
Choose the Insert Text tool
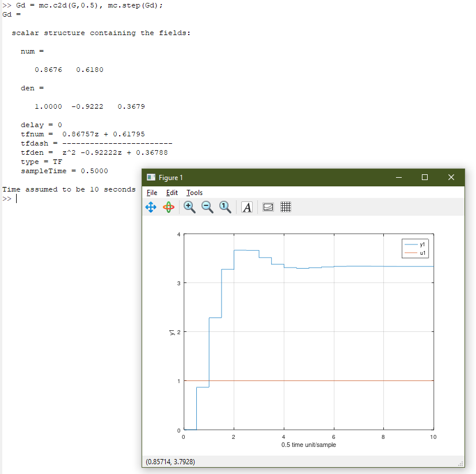pos(247,207)
